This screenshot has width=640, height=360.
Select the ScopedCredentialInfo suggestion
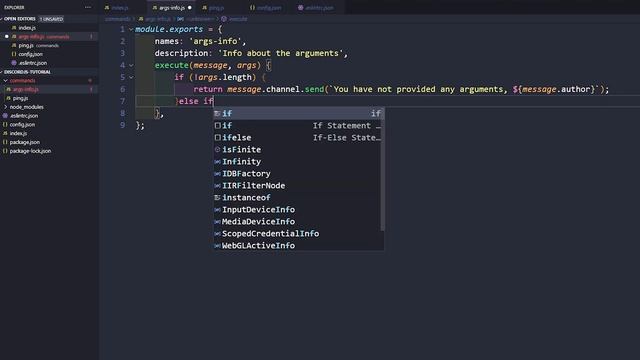tap(298, 233)
